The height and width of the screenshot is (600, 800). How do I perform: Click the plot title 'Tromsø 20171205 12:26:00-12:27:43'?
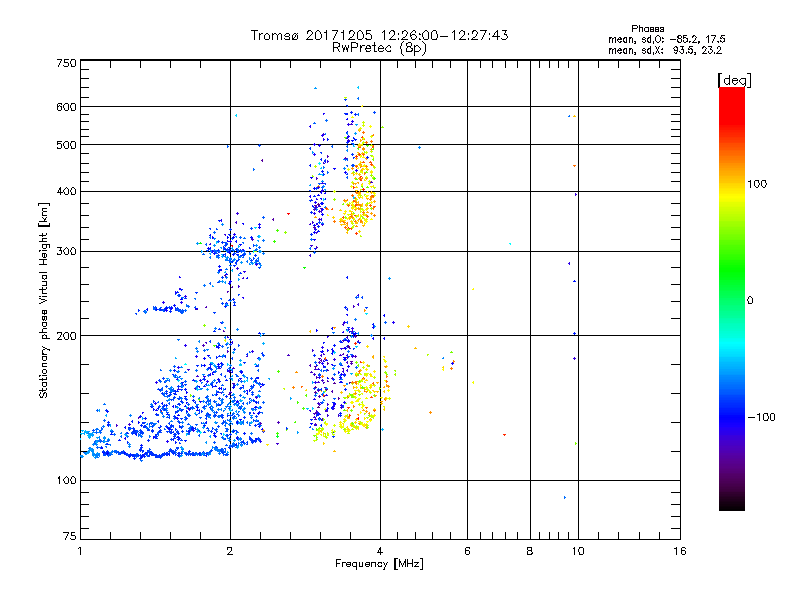coord(379,35)
